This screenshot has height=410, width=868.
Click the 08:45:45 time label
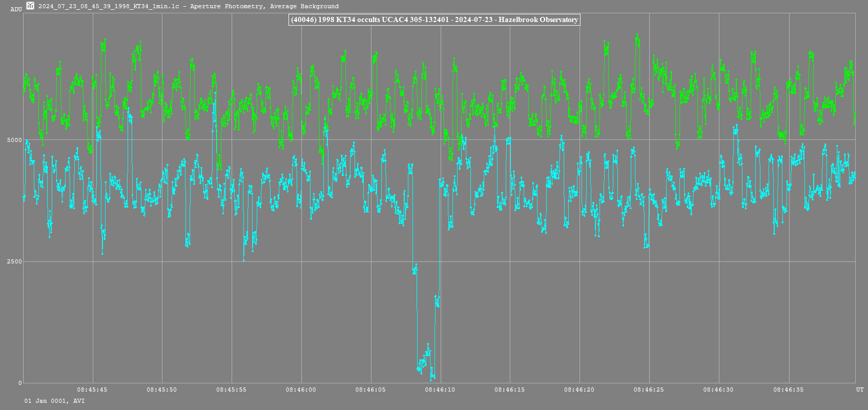(x=92, y=389)
